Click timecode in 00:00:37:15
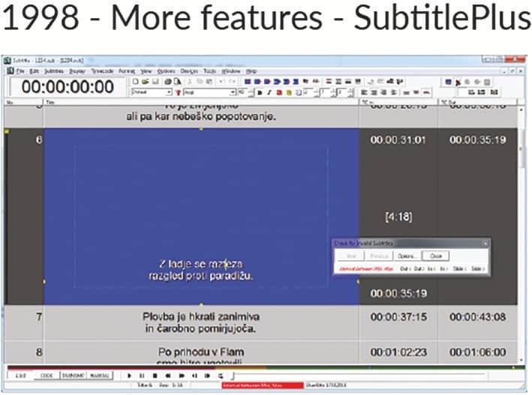This screenshot has width=532, height=395. point(398,317)
